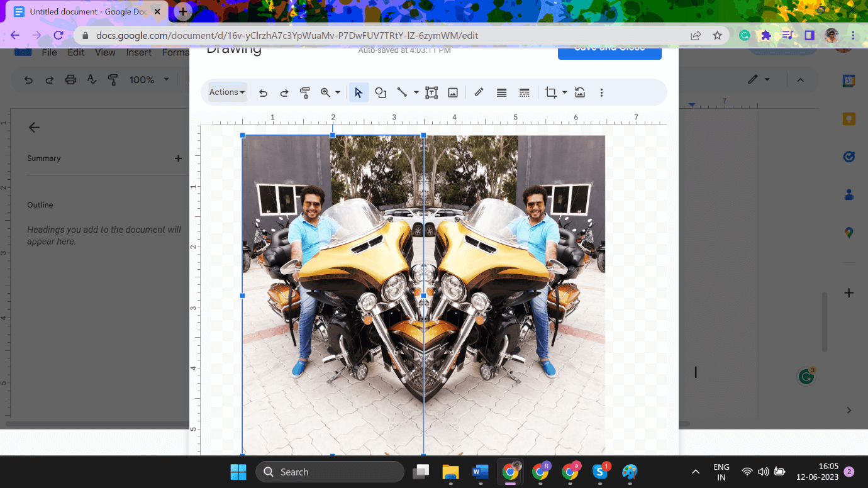Open Border color with the pencil icon
Screen dimensions: 868x488
tap(479, 92)
